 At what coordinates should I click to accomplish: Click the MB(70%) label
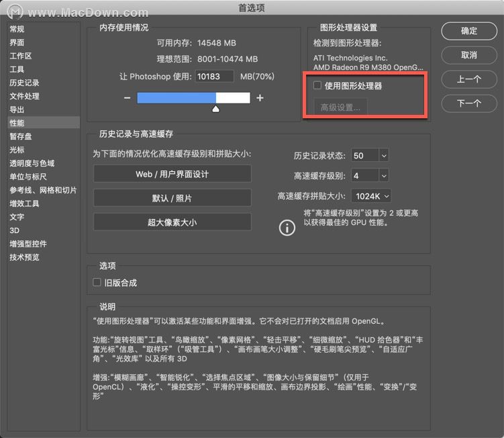pos(258,77)
